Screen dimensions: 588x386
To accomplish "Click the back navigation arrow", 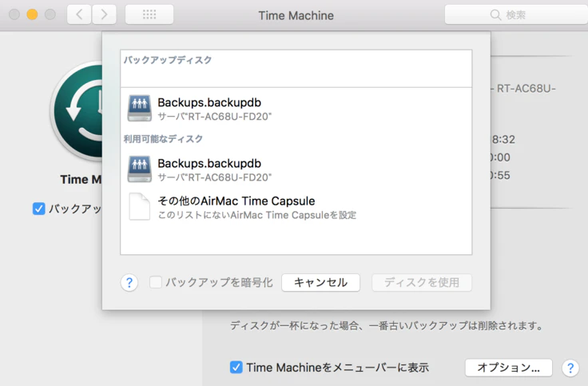I will tap(79, 14).
